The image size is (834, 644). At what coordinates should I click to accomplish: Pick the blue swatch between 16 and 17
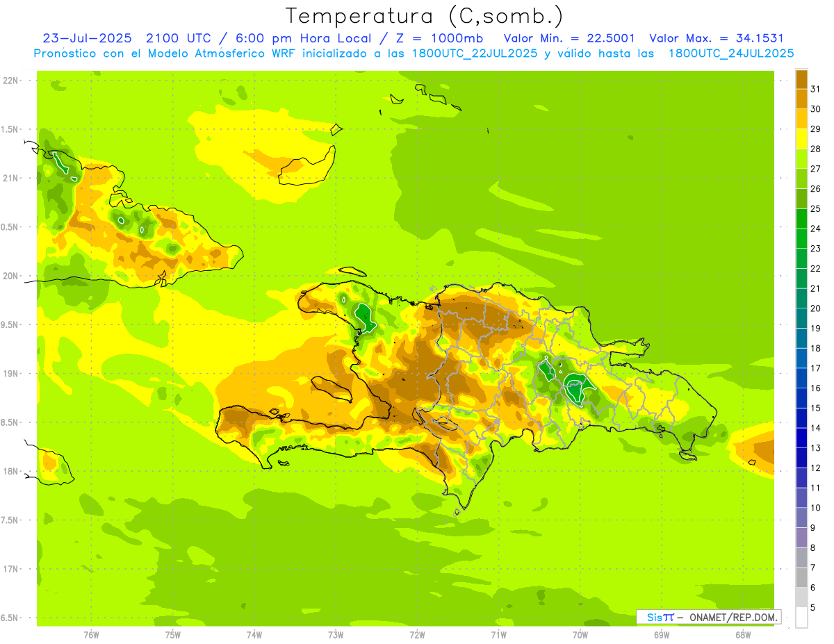(x=801, y=378)
